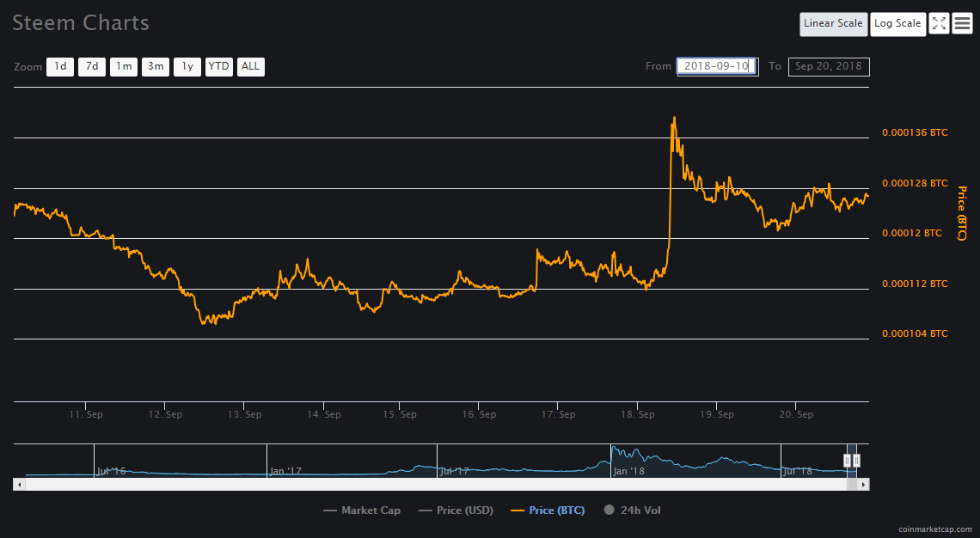Click the scrollbar left arrow
The width and height of the screenshot is (980, 538).
(x=20, y=484)
